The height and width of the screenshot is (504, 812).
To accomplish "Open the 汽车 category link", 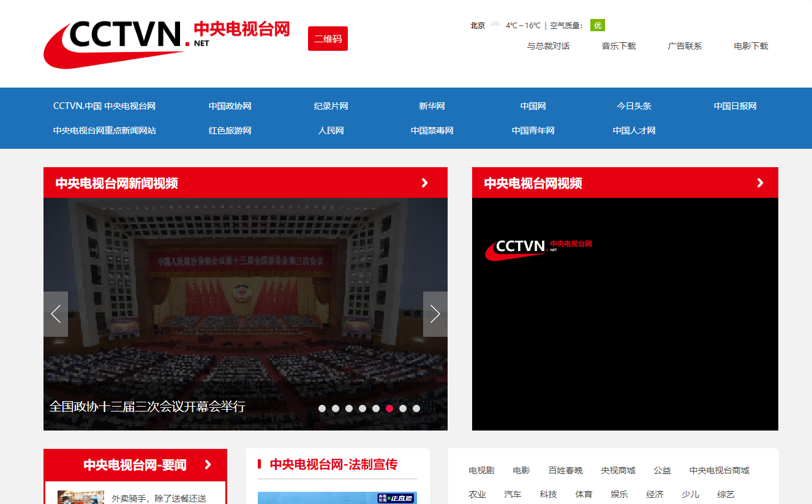I will point(513,494).
